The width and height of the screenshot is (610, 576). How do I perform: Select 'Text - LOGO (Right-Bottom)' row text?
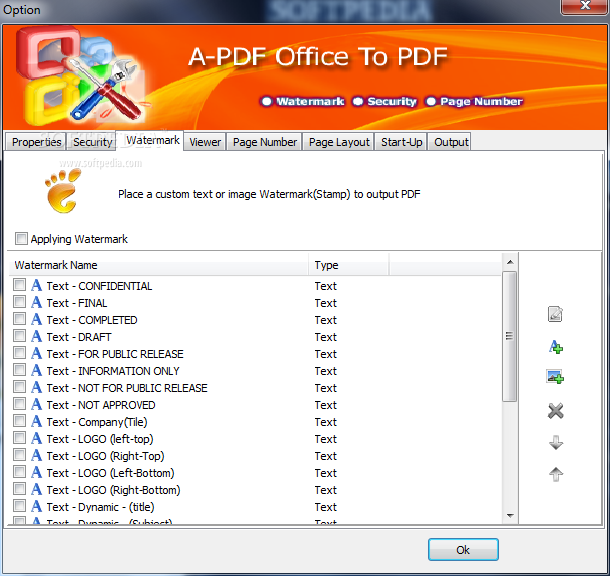pos(113,490)
